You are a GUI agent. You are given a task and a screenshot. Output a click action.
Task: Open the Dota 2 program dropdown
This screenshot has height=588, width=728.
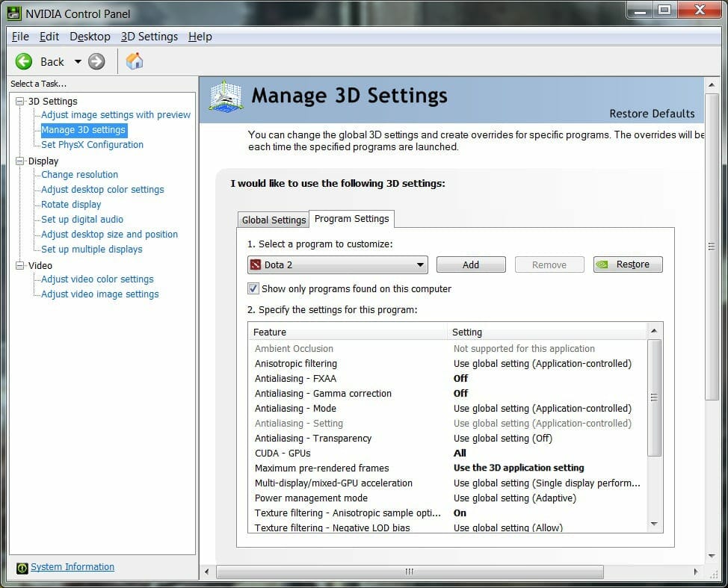(420, 264)
